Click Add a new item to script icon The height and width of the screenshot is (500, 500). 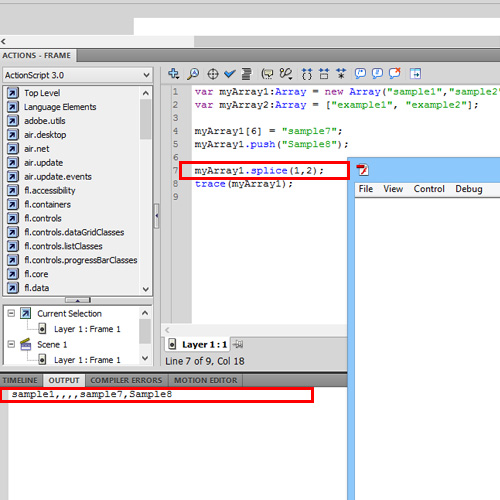coord(174,73)
